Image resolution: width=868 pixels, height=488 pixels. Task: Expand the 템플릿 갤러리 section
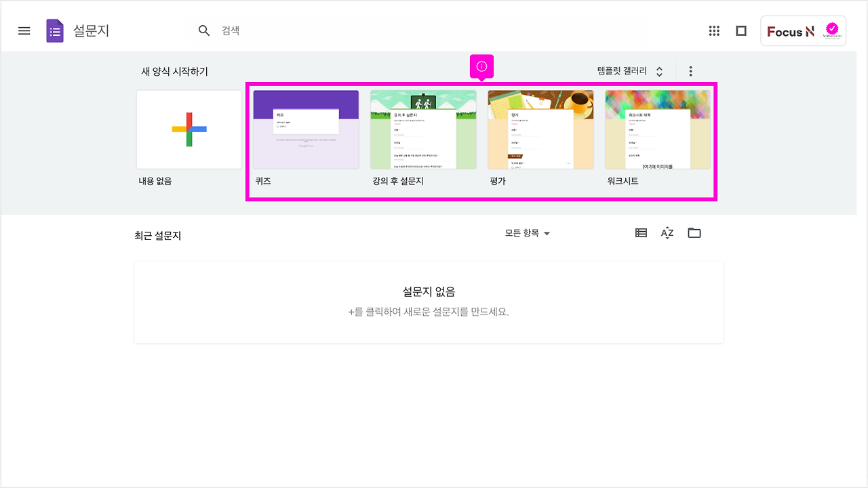(620, 70)
